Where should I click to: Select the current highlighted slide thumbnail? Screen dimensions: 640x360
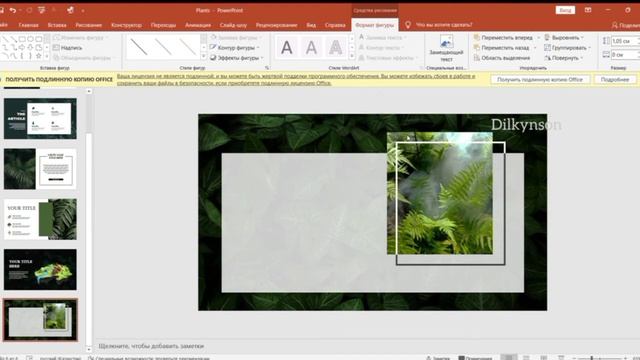[40, 320]
